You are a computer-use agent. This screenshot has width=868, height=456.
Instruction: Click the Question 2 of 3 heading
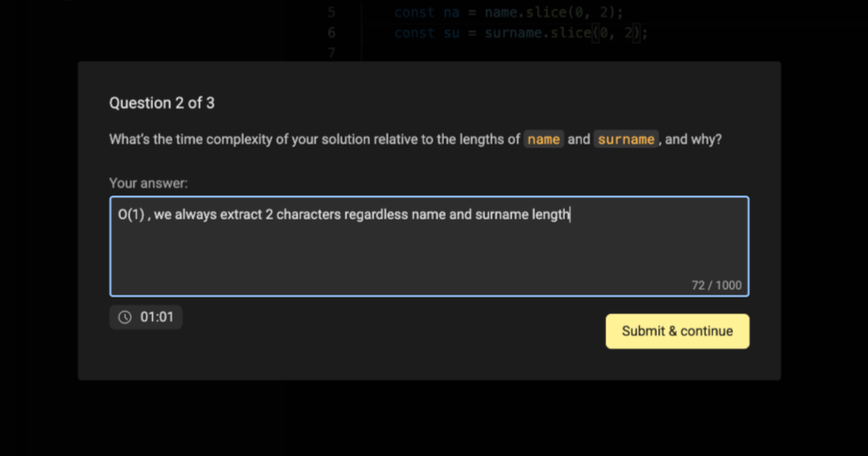(161, 103)
